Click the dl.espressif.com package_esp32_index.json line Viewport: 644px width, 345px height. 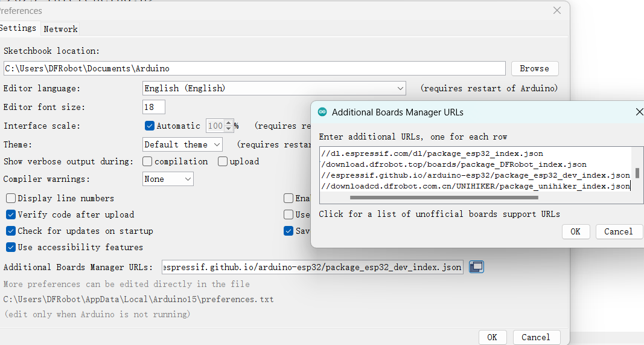[432, 153]
